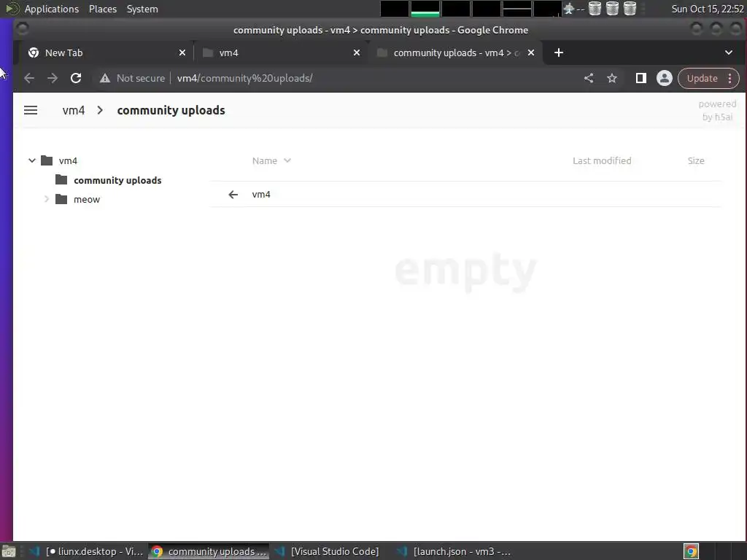Image resolution: width=747 pixels, height=560 pixels.
Task: Share this page via share icon
Action: click(x=589, y=78)
